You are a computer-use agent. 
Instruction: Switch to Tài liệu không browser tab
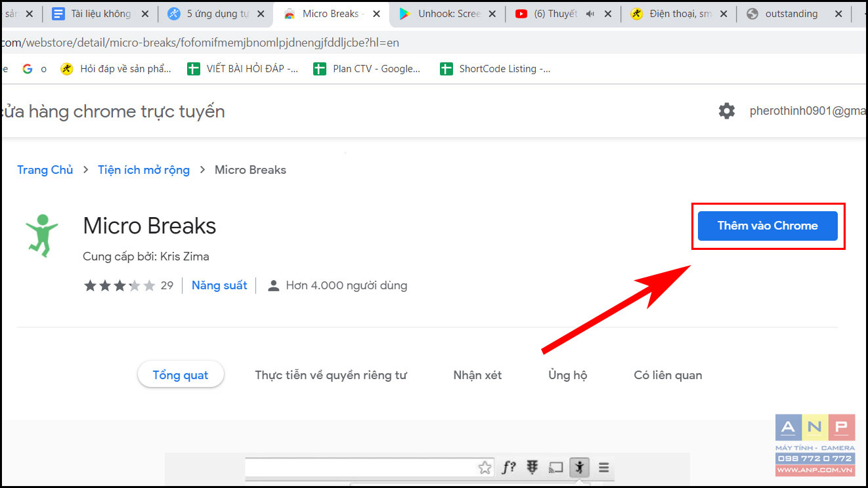(x=100, y=13)
